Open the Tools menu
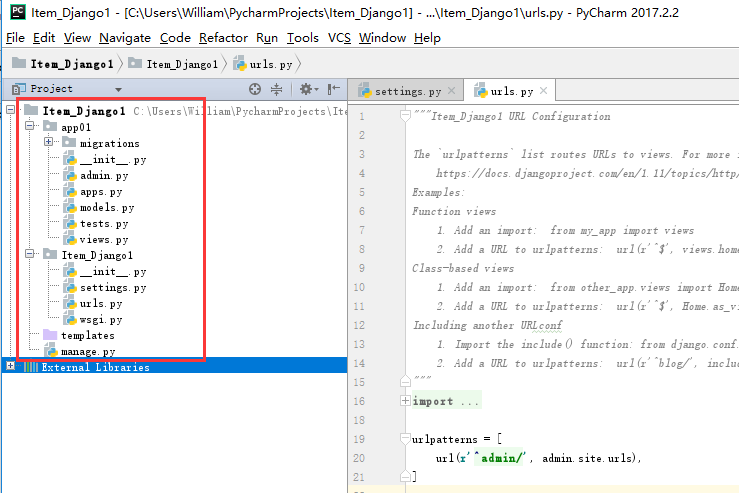Screen dimensions: 739x493 pyautogui.click(x=303, y=38)
